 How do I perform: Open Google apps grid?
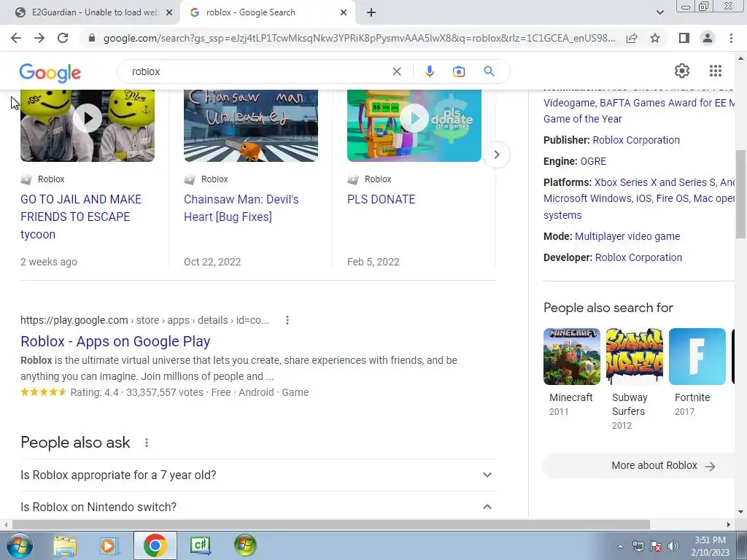715,71
